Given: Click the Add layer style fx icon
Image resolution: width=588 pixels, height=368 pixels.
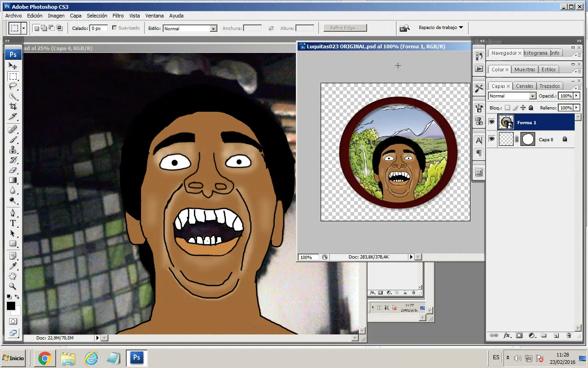Looking at the screenshot, I should (507, 336).
